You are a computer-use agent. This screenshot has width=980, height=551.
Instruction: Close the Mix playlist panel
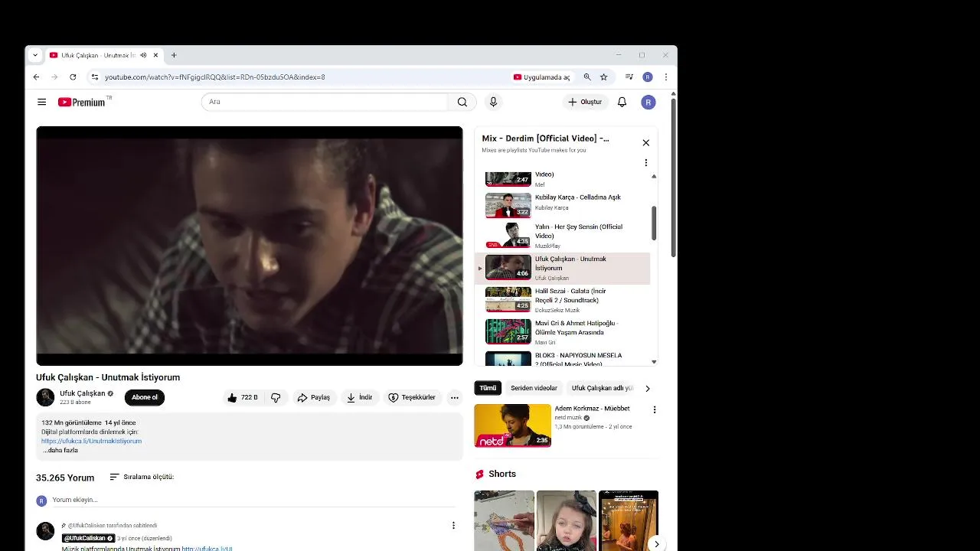645,143
